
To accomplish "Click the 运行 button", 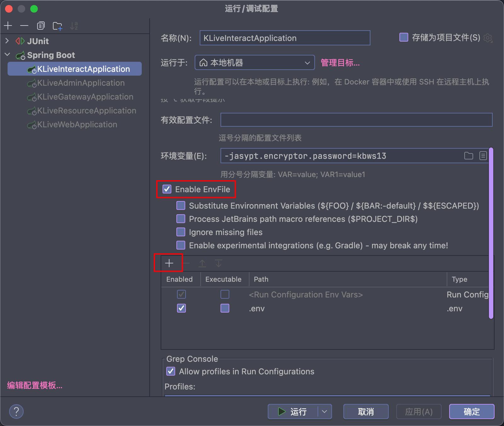I will point(293,412).
